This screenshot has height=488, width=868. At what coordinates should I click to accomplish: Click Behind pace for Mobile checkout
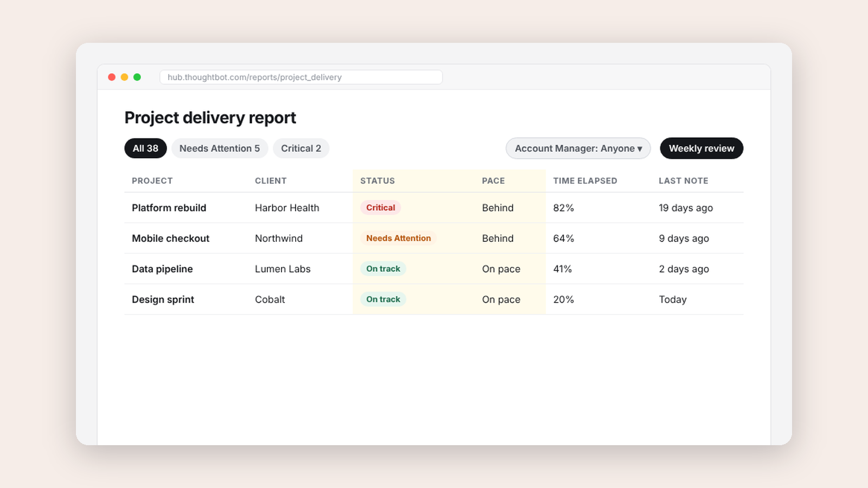(x=497, y=238)
